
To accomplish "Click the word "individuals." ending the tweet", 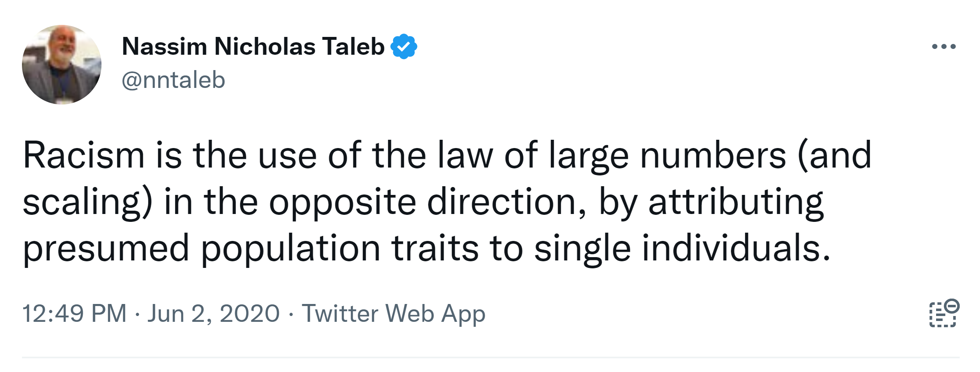I will (736, 249).
